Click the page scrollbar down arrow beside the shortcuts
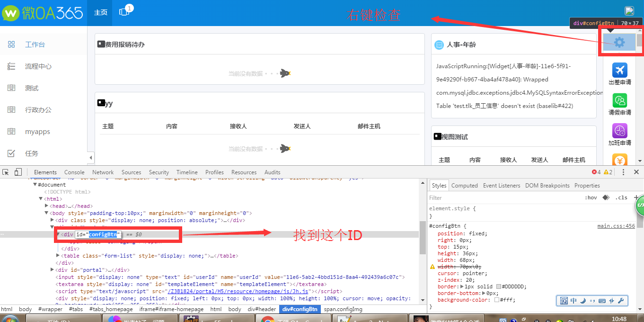The image size is (644, 322). click(640, 161)
